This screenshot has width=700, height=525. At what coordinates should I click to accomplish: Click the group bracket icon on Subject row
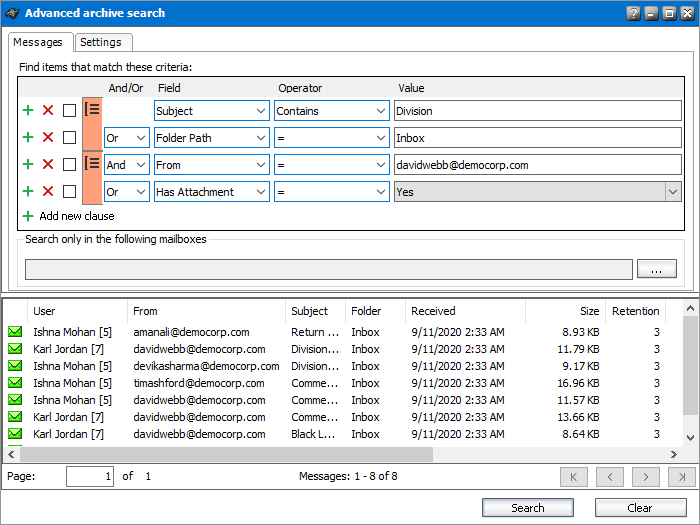92,110
